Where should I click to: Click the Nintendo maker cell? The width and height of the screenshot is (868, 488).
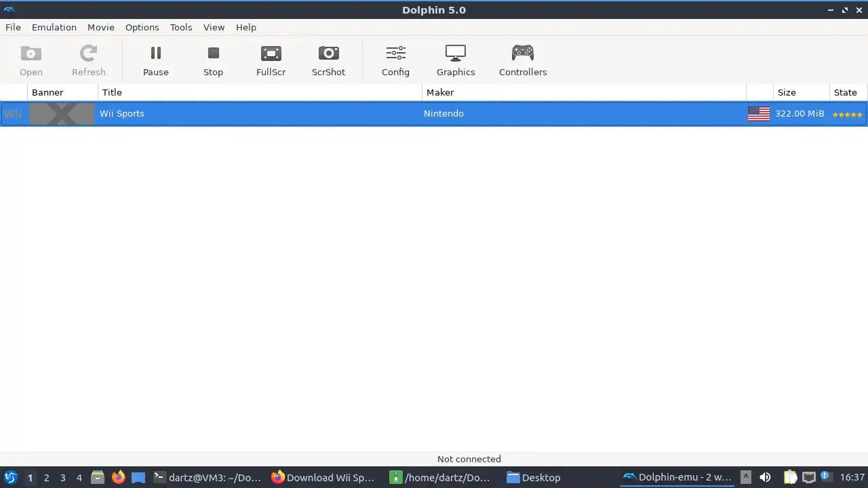(444, 113)
